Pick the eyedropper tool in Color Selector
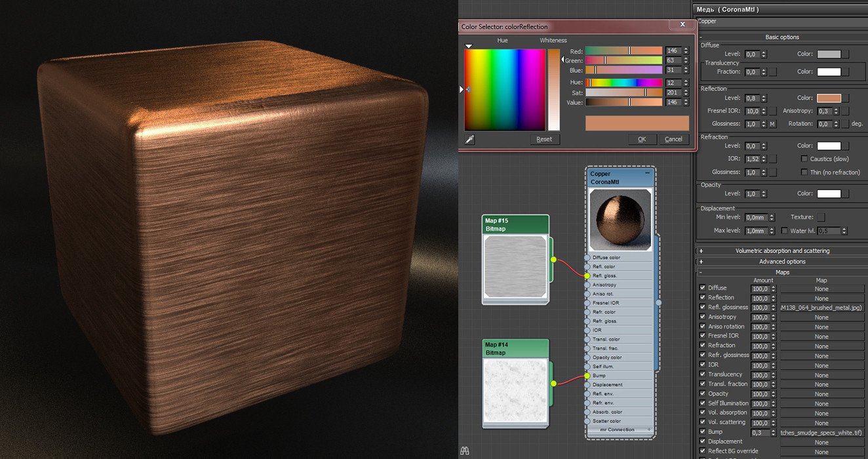 469,139
